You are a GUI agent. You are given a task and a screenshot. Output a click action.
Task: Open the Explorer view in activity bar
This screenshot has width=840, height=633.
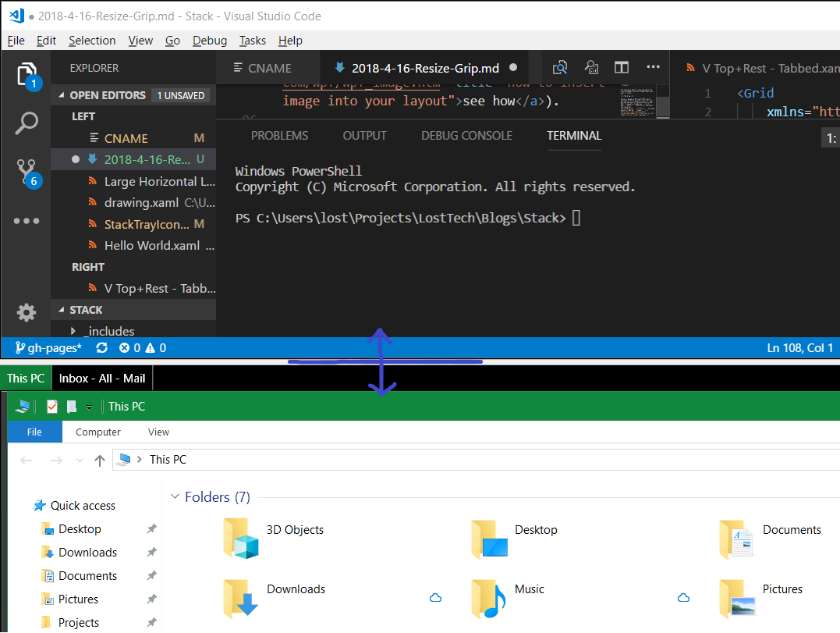click(27, 75)
